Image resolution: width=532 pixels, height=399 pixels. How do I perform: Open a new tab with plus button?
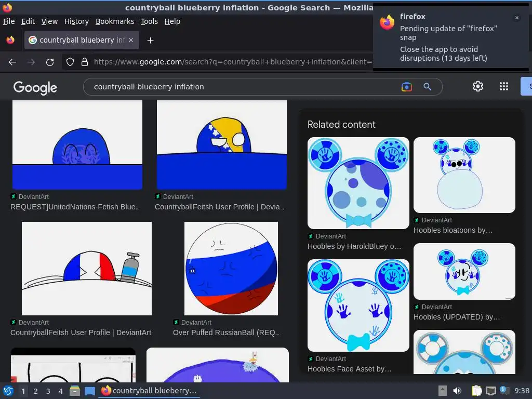[x=150, y=41]
